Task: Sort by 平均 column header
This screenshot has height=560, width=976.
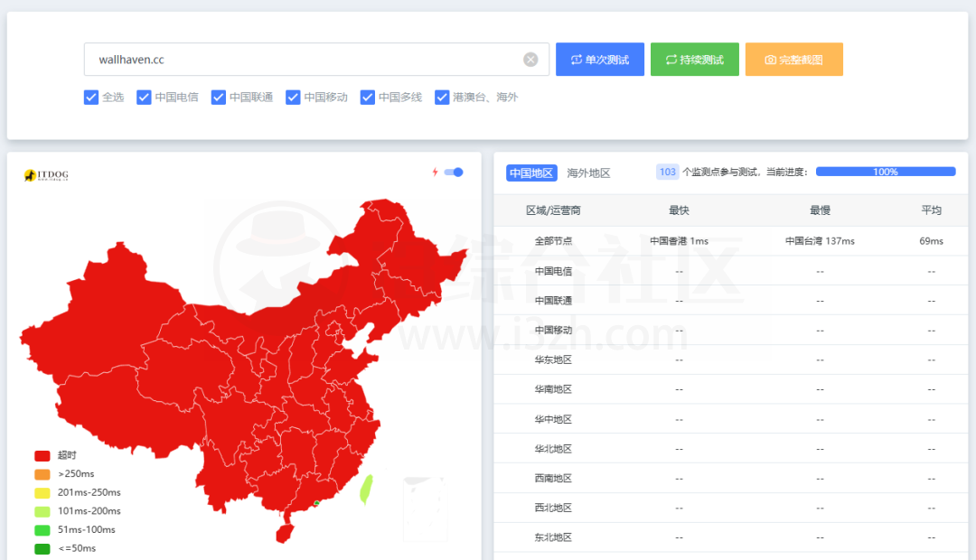Action: click(x=931, y=210)
